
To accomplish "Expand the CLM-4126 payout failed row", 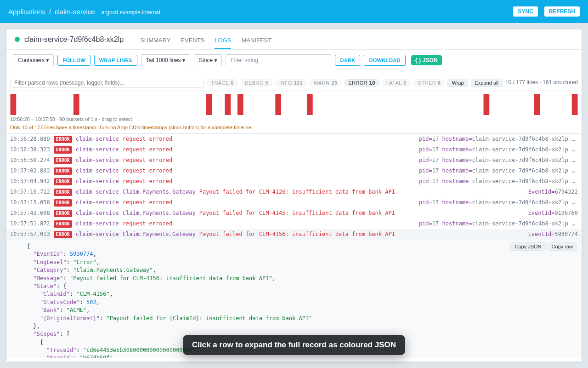I will tap(294, 192).
